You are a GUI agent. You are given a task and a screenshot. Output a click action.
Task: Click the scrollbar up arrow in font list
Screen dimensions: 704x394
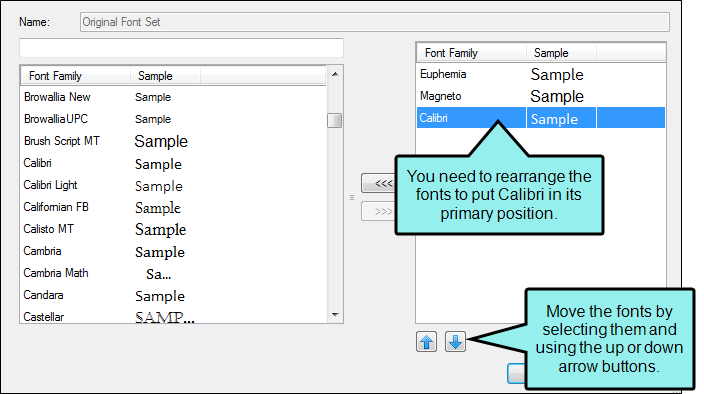click(x=335, y=74)
